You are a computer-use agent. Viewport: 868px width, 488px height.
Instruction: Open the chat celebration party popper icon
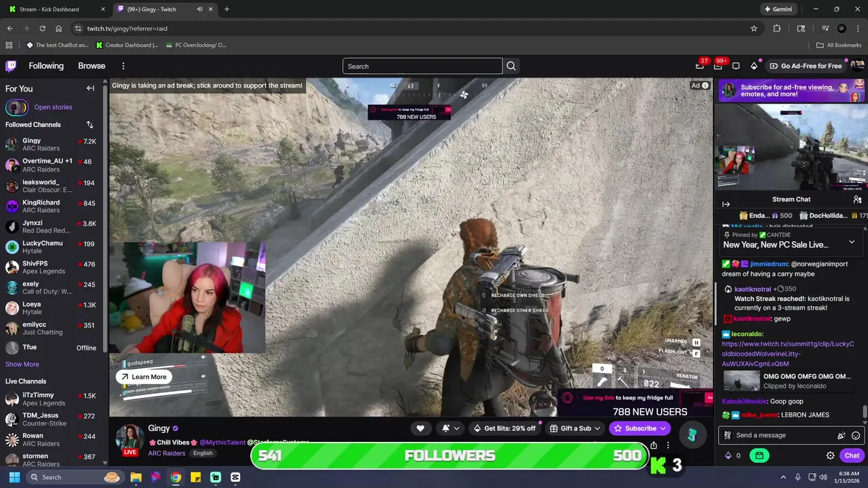tap(842, 435)
